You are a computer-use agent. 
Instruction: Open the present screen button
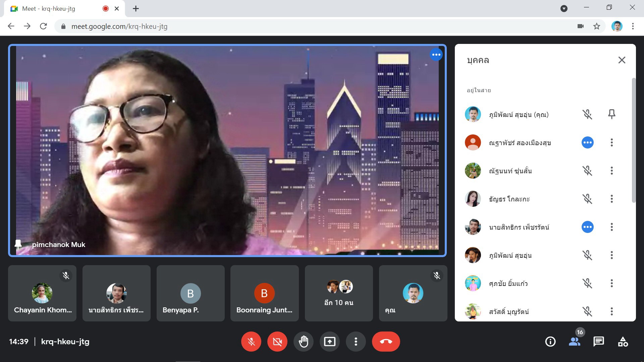329,342
